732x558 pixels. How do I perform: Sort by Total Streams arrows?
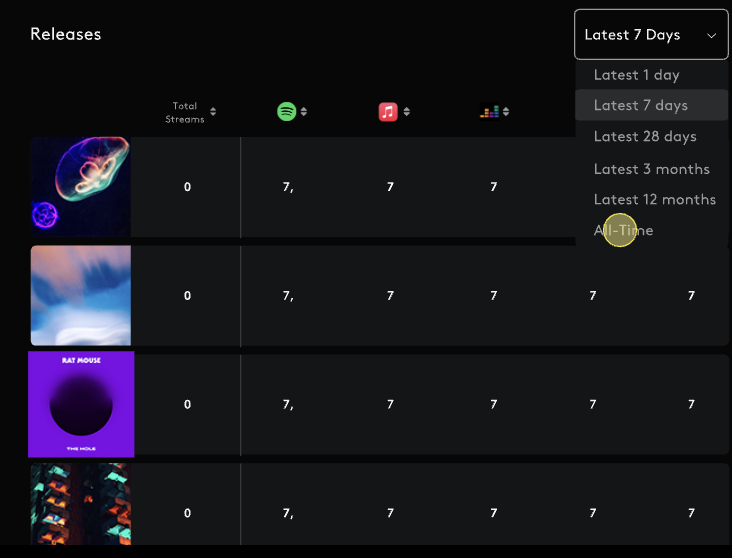tap(213, 112)
